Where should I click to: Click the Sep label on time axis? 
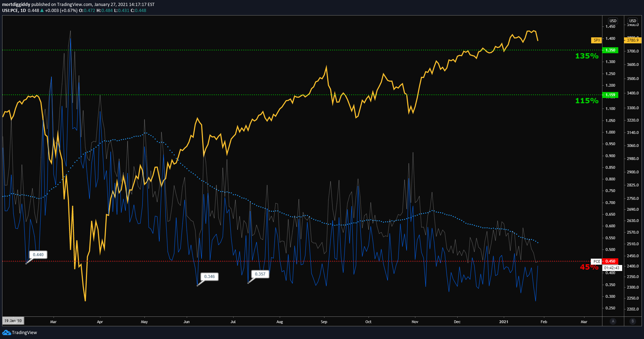[x=324, y=322]
